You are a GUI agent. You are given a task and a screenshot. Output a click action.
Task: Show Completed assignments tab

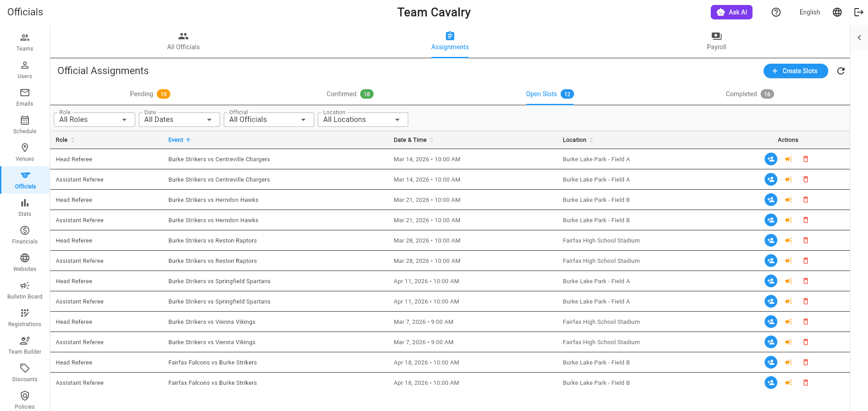pyautogui.click(x=750, y=94)
